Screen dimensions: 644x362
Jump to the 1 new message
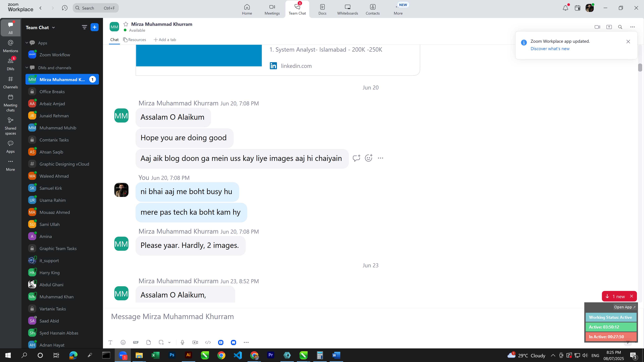(616, 296)
